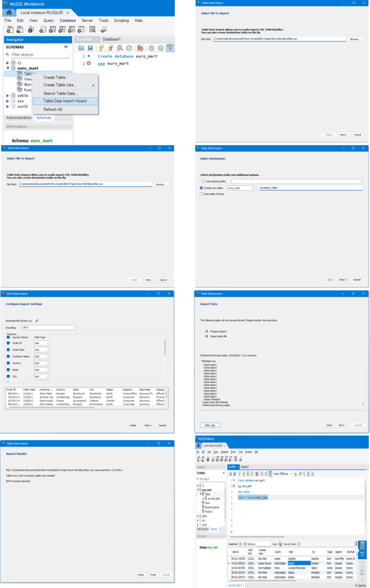Image resolution: width=370 pixels, height=588 pixels.
Task: Click Finish in Import Results dialog
Action: [x=153, y=574]
